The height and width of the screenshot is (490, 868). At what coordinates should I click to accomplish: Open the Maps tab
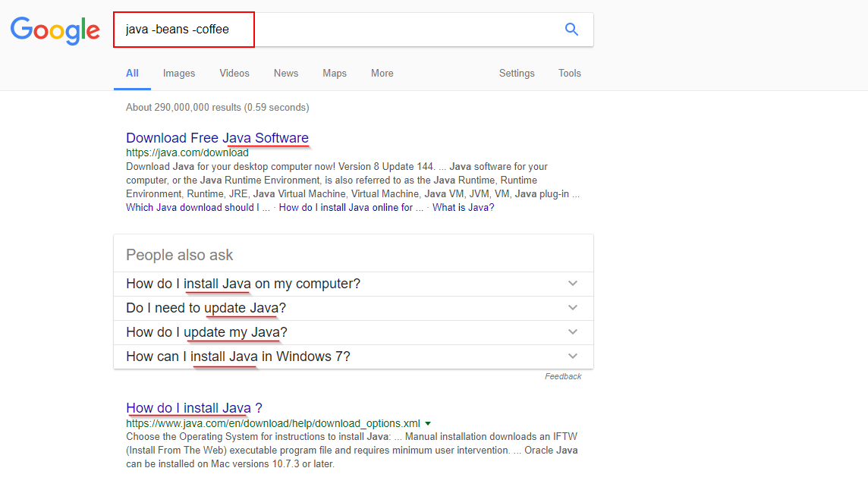click(x=335, y=73)
